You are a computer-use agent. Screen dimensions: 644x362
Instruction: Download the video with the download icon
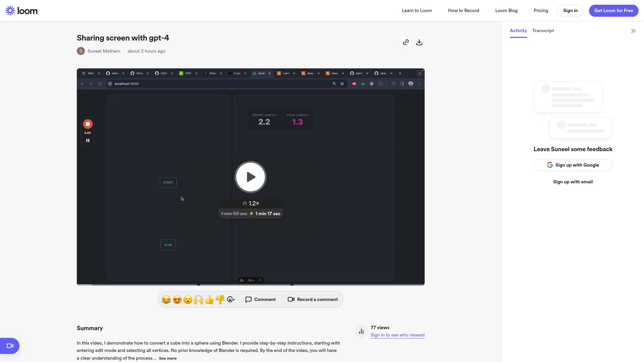(x=419, y=42)
